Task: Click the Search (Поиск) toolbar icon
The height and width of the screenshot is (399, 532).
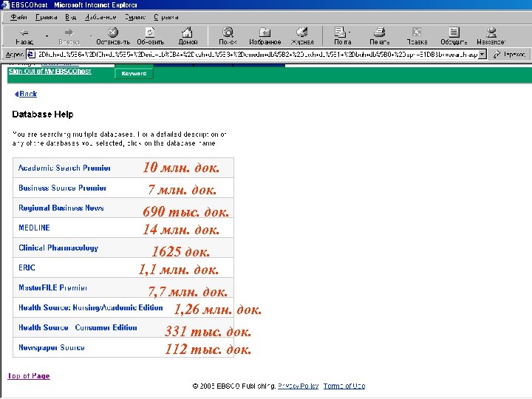Action: [228, 33]
